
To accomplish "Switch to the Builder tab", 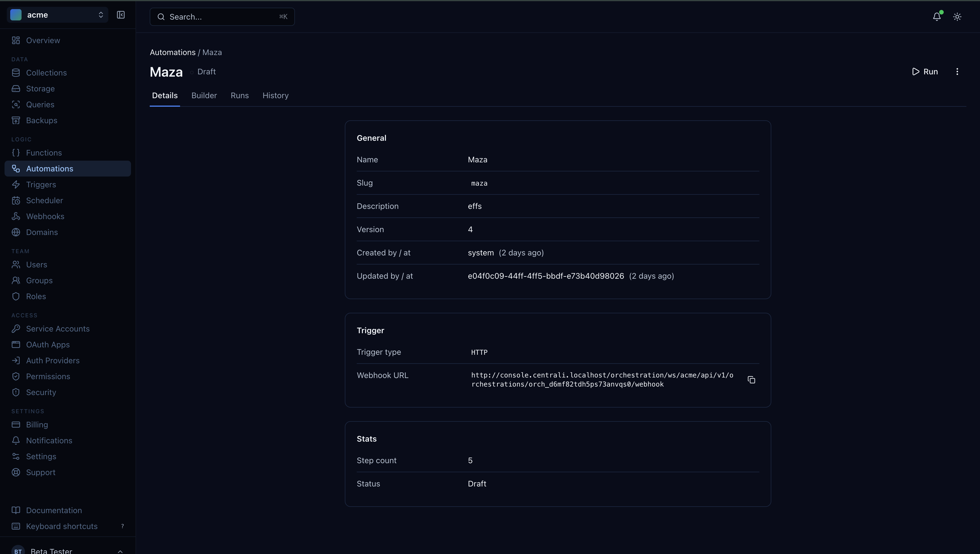I will [x=204, y=96].
